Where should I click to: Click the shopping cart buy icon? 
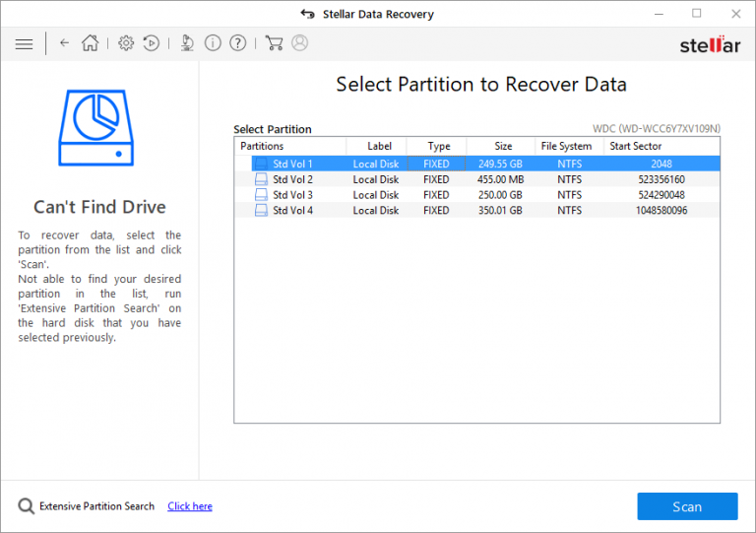(x=274, y=43)
